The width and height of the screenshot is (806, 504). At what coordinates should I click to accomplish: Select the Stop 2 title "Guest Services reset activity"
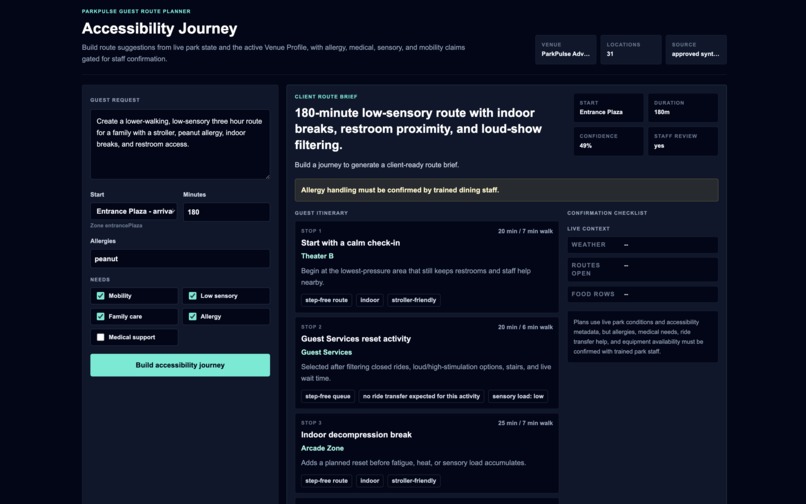point(356,339)
